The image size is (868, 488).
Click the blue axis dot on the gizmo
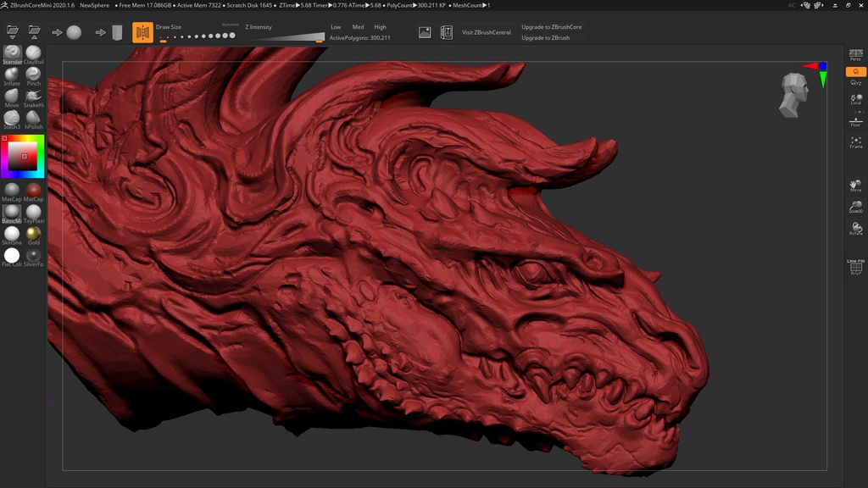(x=823, y=66)
